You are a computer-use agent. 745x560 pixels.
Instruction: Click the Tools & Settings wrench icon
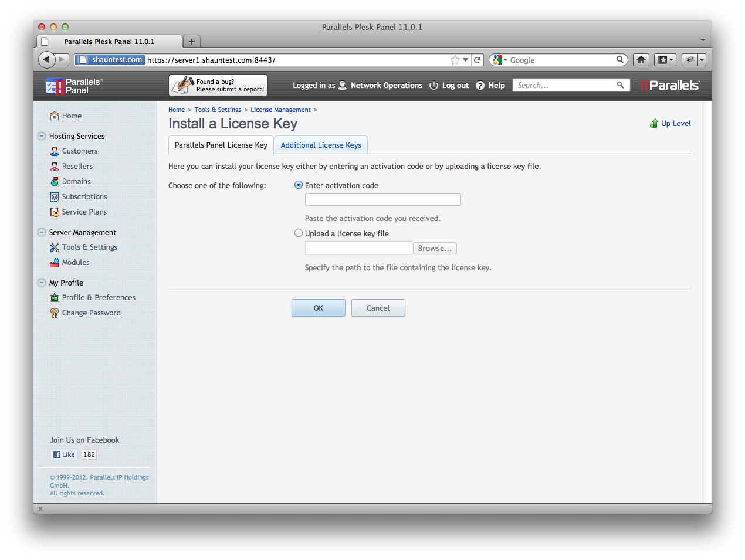coord(55,247)
